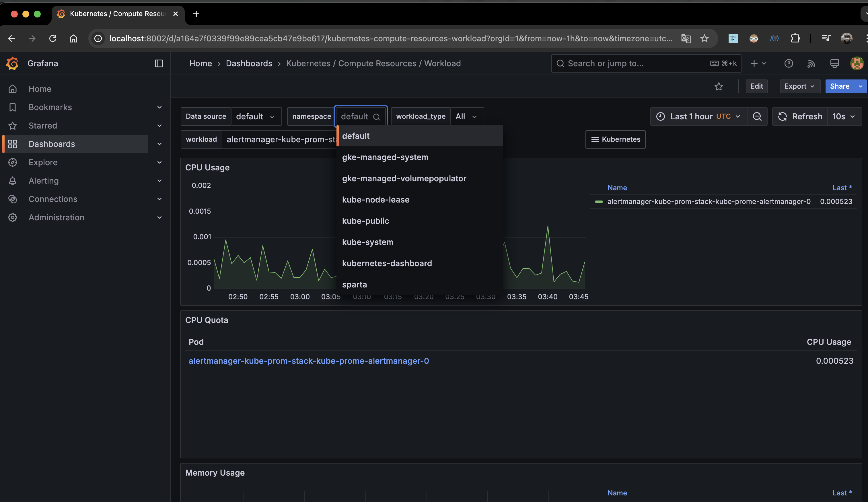Viewport: 868px width, 502px height.
Task: Select sparta namespace option
Action: point(420,285)
